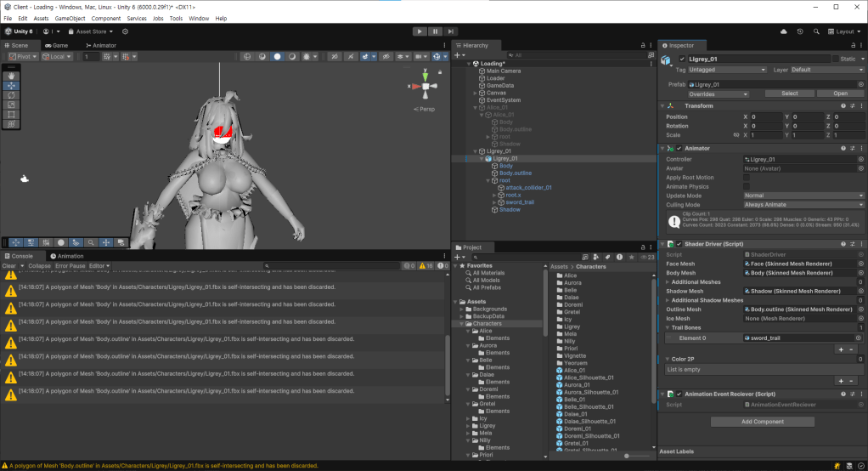Screen dimensions: 868x471
Task: Open the Culling Mode dropdown
Action: 803,205
